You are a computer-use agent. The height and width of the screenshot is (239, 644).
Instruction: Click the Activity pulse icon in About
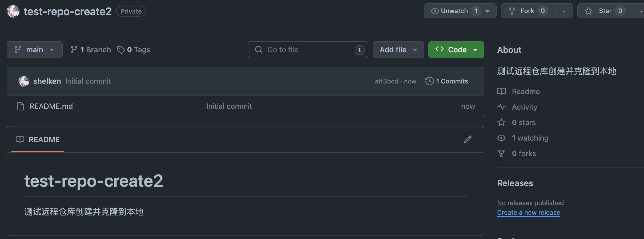(501, 107)
